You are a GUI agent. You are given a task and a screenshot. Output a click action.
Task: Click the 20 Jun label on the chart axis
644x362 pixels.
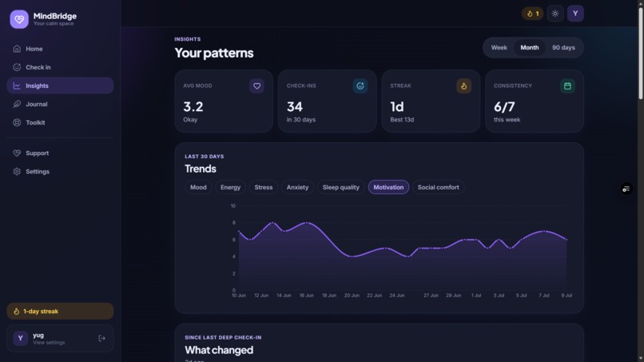coord(352,296)
